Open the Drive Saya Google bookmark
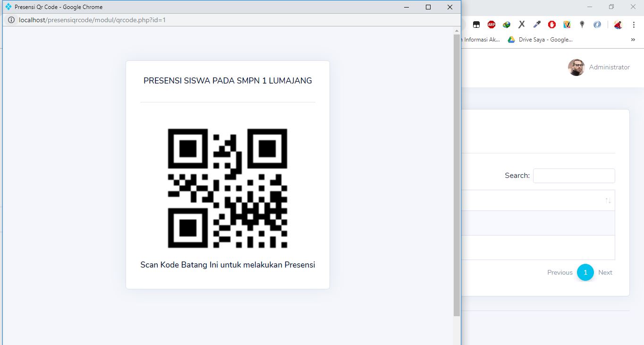The image size is (644, 345). point(541,40)
